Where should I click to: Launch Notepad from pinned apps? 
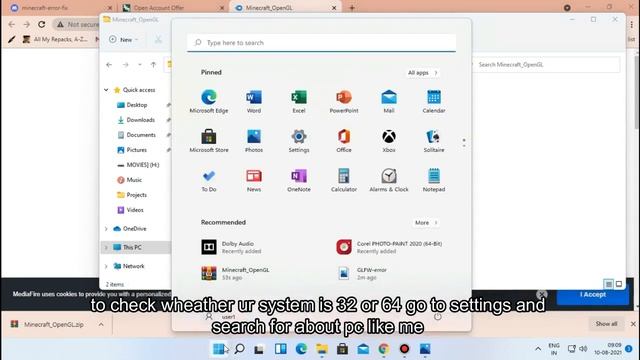[x=433, y=180]
